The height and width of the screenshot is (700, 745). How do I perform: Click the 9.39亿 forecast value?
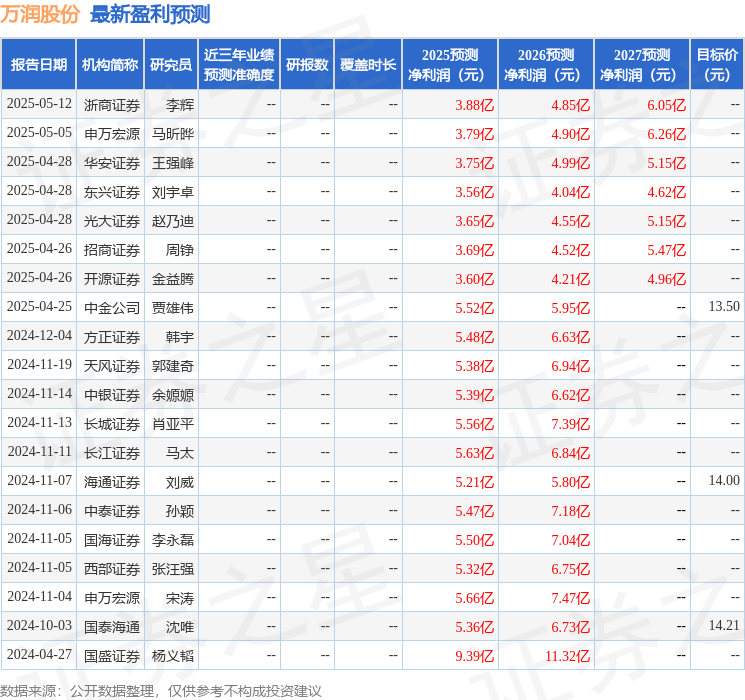[474, 655]
